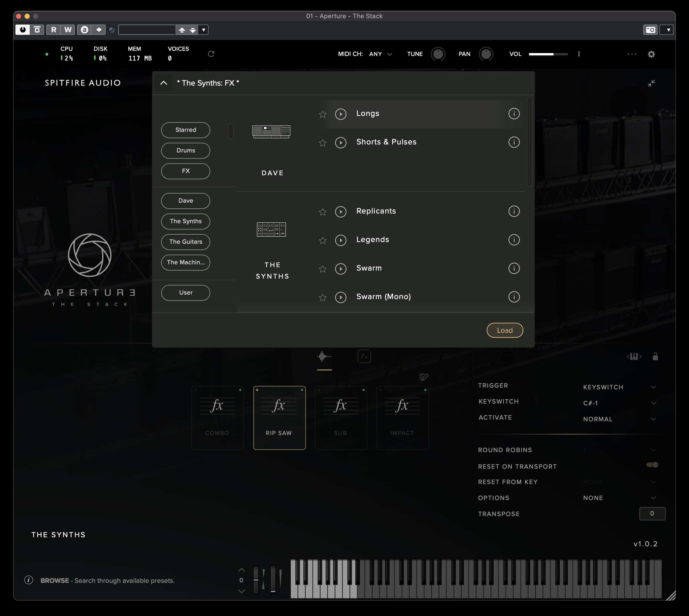689x616 pixels.
Task: Toggle the plugin bypass power button
Action: pyautogui.click(x=23, y=30)
